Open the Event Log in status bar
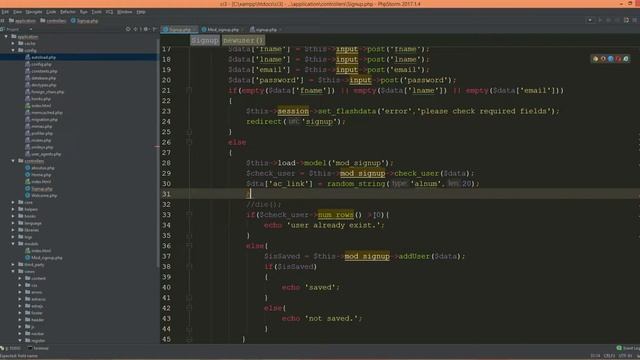The image size is (640, 360). (628, 348)
